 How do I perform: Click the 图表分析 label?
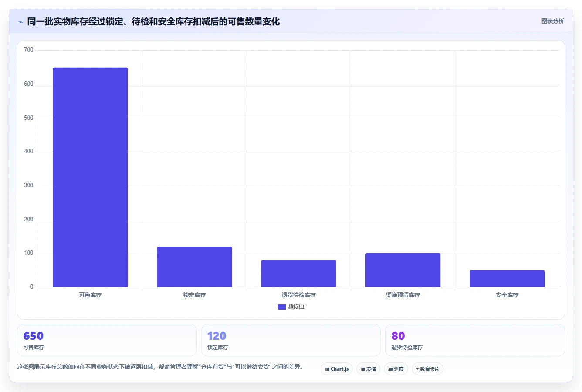552,21
